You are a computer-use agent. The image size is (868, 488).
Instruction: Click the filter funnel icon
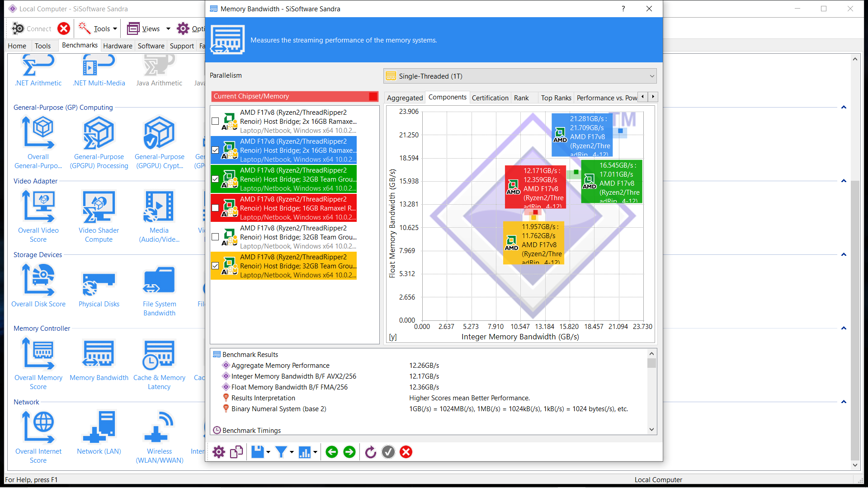(281, 452)
